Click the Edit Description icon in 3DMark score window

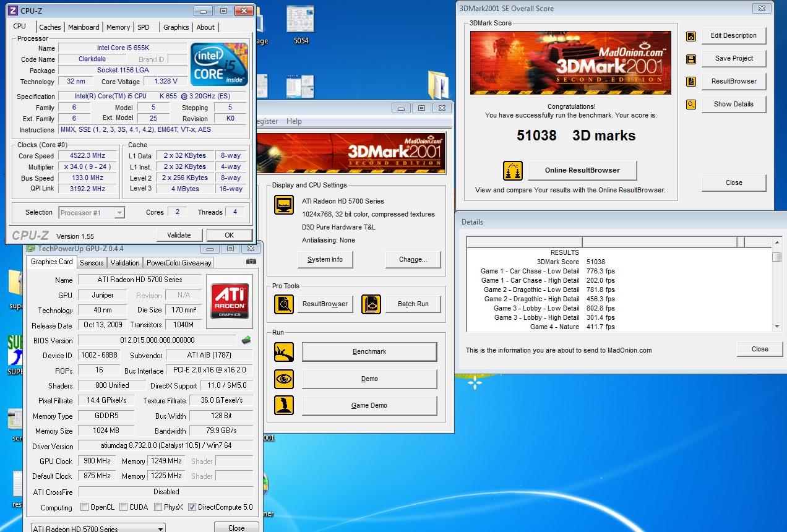691,36
